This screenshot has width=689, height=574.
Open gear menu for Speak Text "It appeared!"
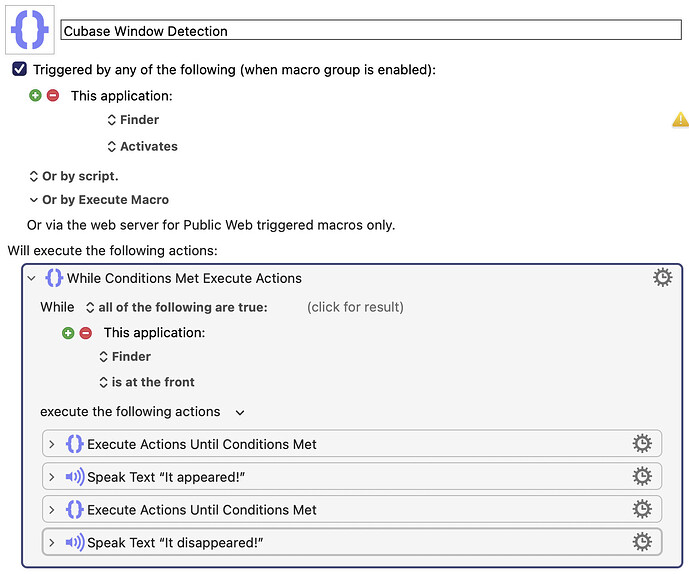coord(642,476)
